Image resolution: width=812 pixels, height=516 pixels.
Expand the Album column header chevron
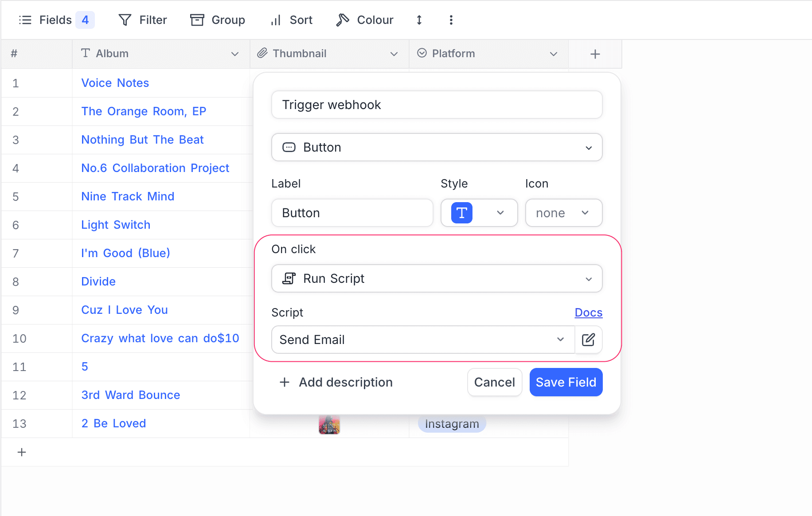point(235,54)
